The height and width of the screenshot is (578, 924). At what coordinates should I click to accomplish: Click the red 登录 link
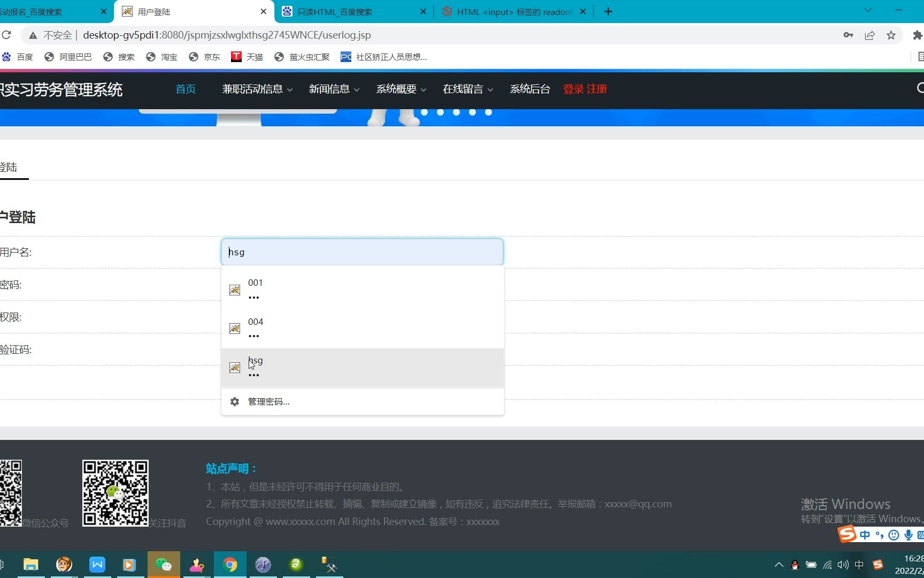[x=573, y=89]
